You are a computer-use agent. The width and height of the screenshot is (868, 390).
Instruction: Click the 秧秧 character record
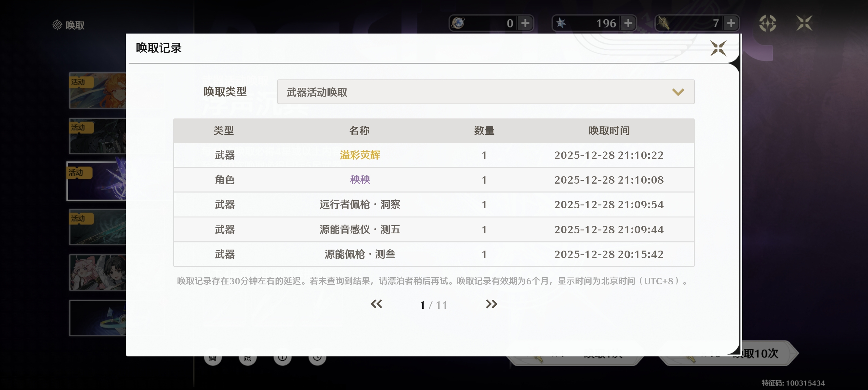[360, 180]
